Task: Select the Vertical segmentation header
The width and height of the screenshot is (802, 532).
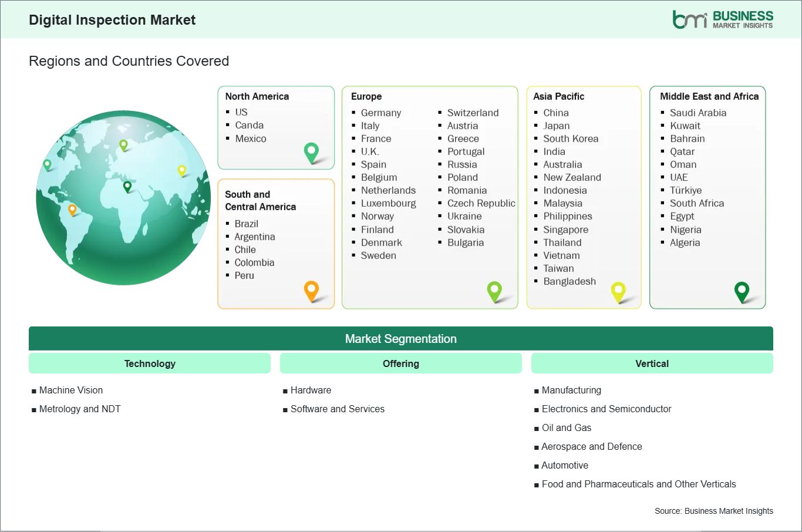Action: tap(652, 363)
